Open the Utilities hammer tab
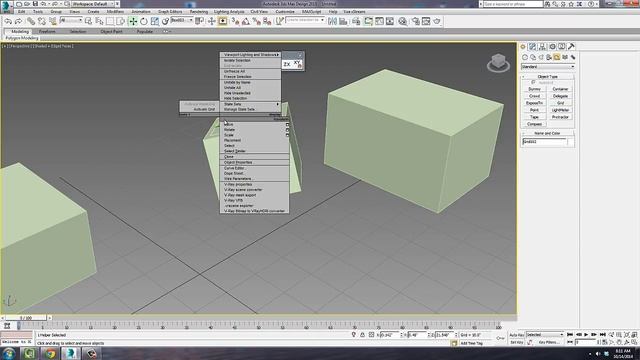Image resolution: width=640 pixels, height=360 pixels. (571, 47)
